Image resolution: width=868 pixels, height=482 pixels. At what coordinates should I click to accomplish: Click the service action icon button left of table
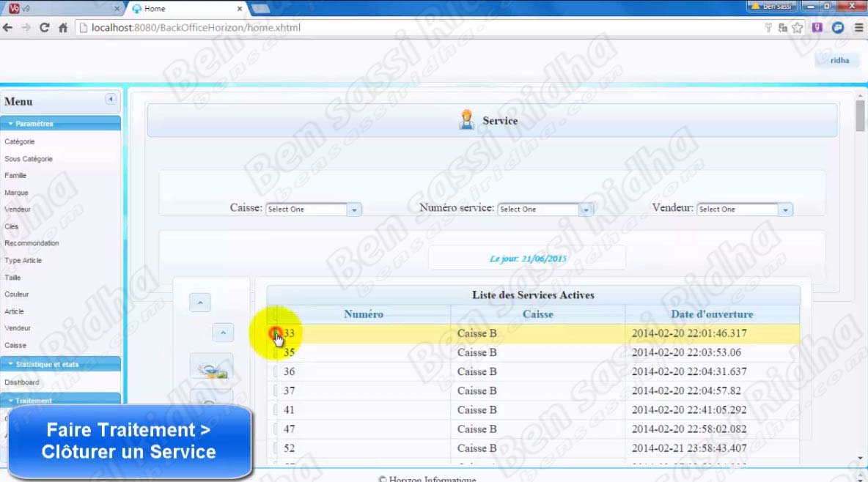pyautogui.click(x=211, y=366)
